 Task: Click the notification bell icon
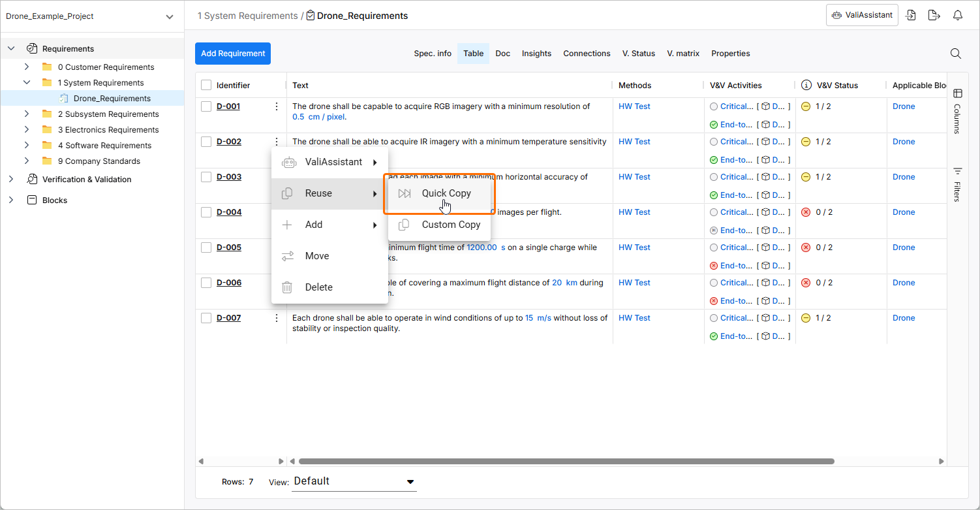tap(957, 16)
